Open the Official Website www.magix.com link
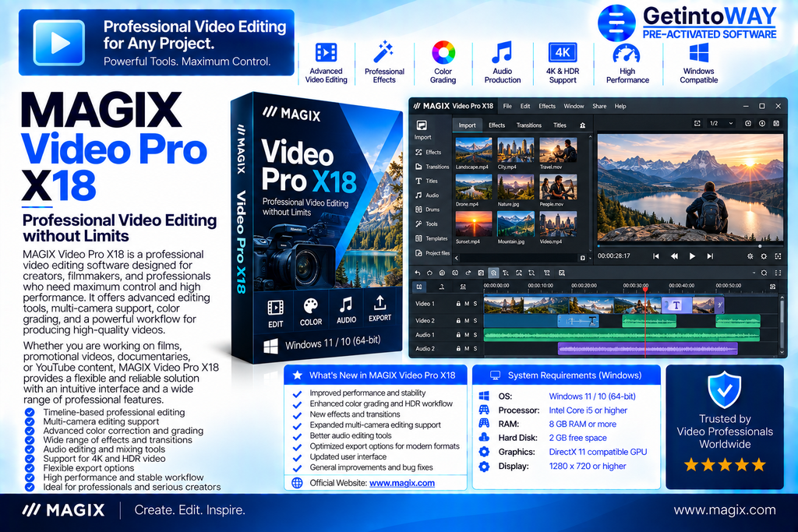798x532 pixels. point(401,483)
